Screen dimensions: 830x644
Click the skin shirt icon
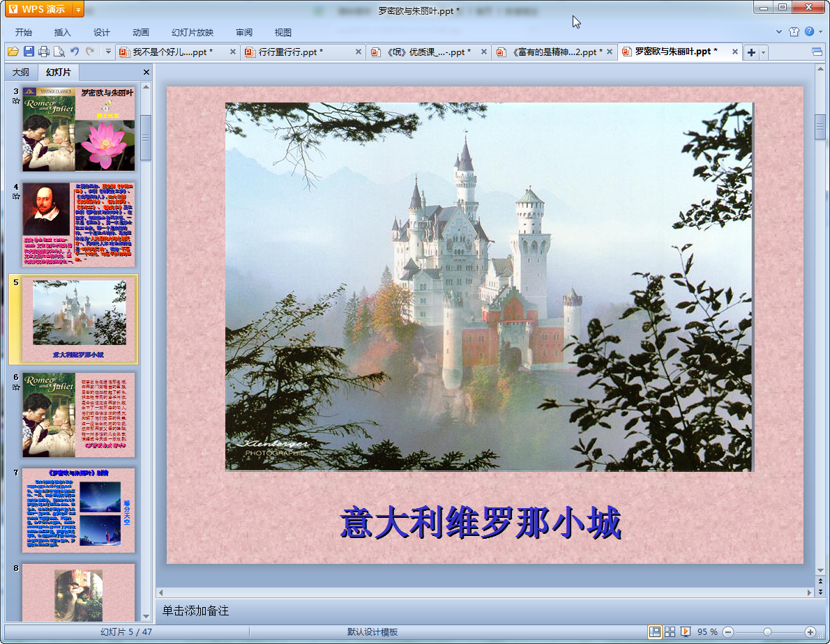[x=794, y=32]
